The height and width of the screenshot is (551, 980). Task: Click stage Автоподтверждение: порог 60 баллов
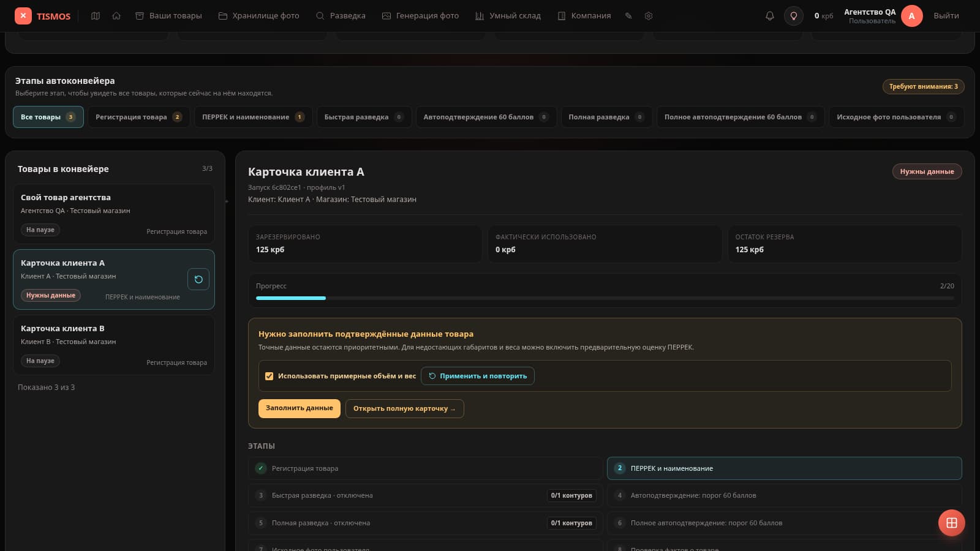tap(785, 495)
